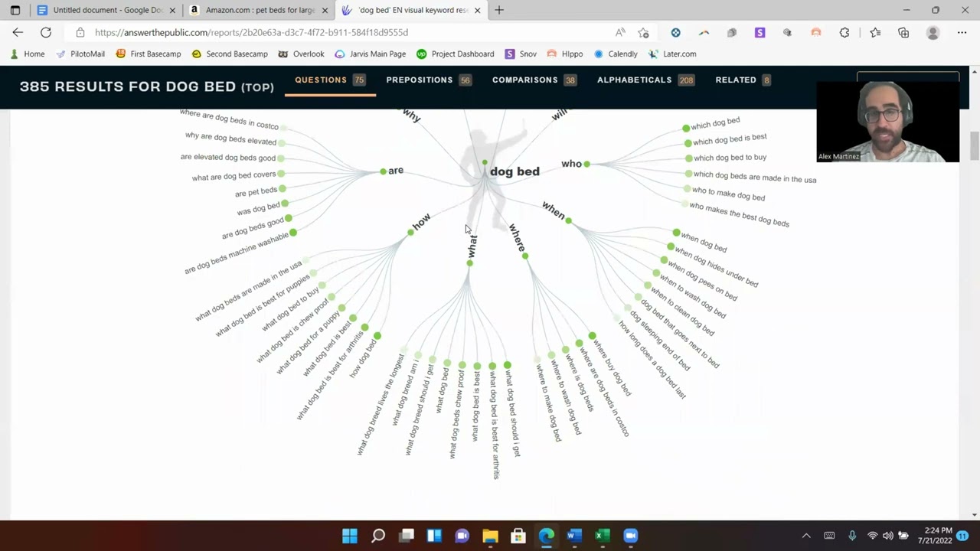Open the browser favorites star list

(x=875, y=32)
